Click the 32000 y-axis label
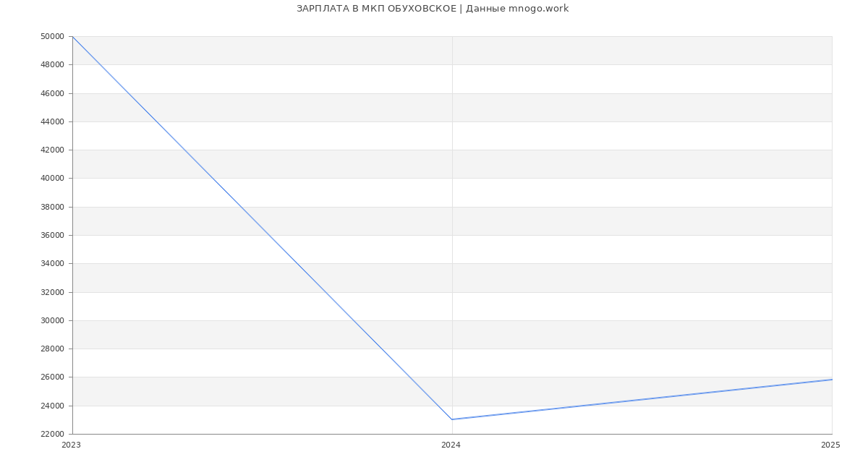The height and width of the screenshot is (470, 868). (54, 292)
